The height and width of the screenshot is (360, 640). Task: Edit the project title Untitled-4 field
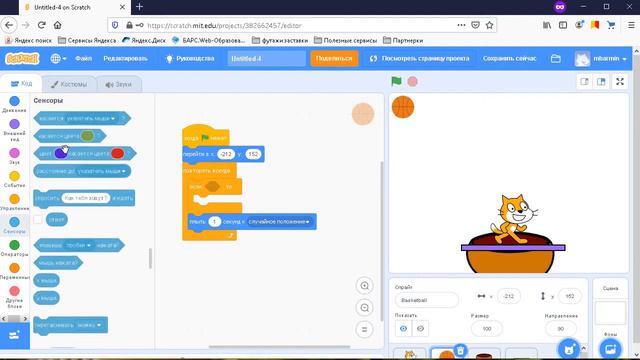click(266, 58)
